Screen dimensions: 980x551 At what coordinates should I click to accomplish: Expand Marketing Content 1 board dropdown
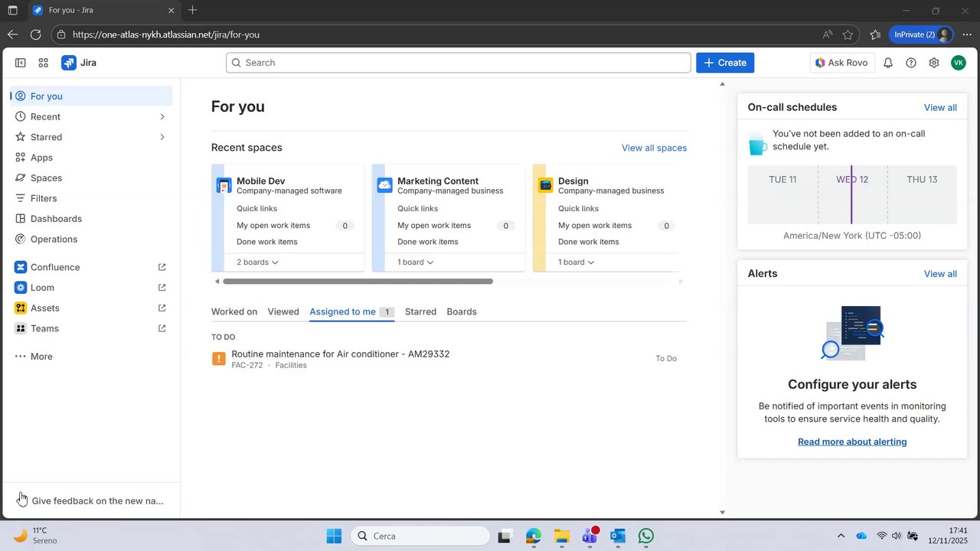tap(416, 262)
